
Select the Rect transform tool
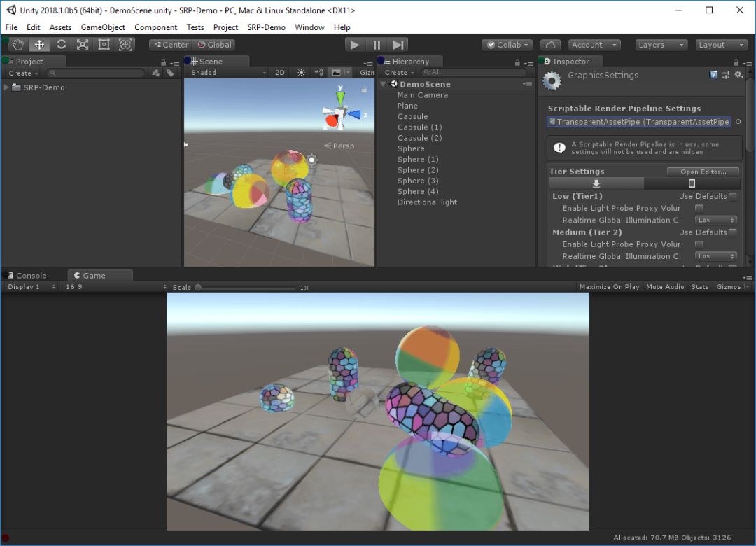pos(104,45)
